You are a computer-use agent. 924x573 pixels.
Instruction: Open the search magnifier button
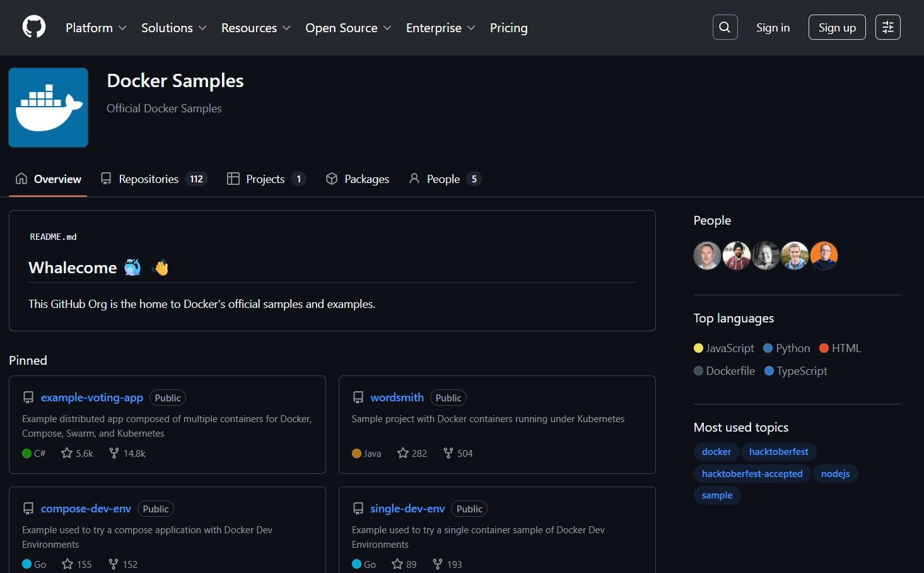[x=725, y=27]
